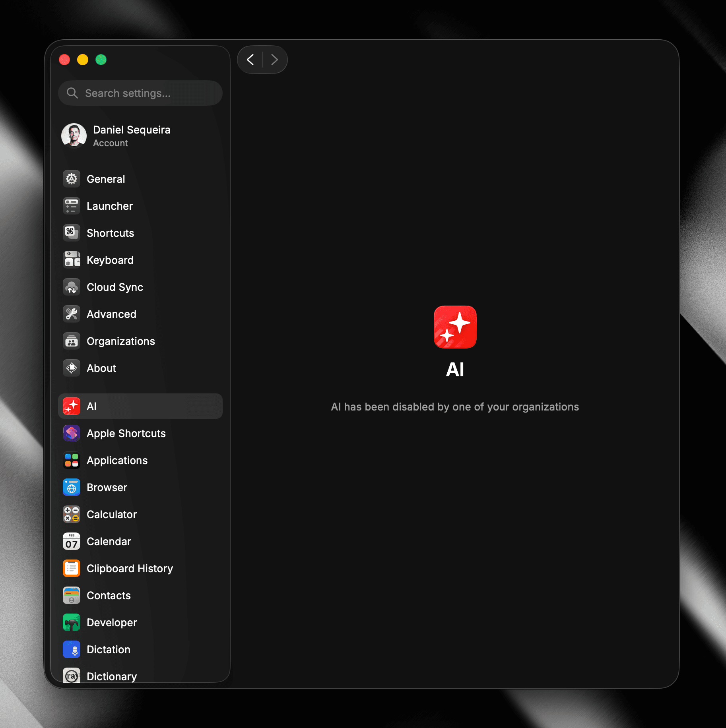Select the Advanced tools icon
Viewport: 726px width, 728px height.
72,314
